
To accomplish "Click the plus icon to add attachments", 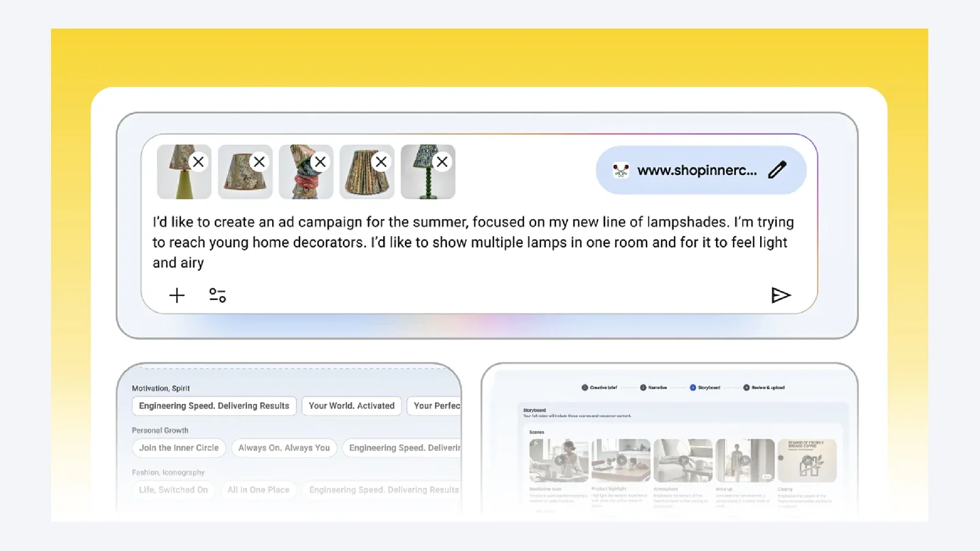I will [x=177, y=295].
